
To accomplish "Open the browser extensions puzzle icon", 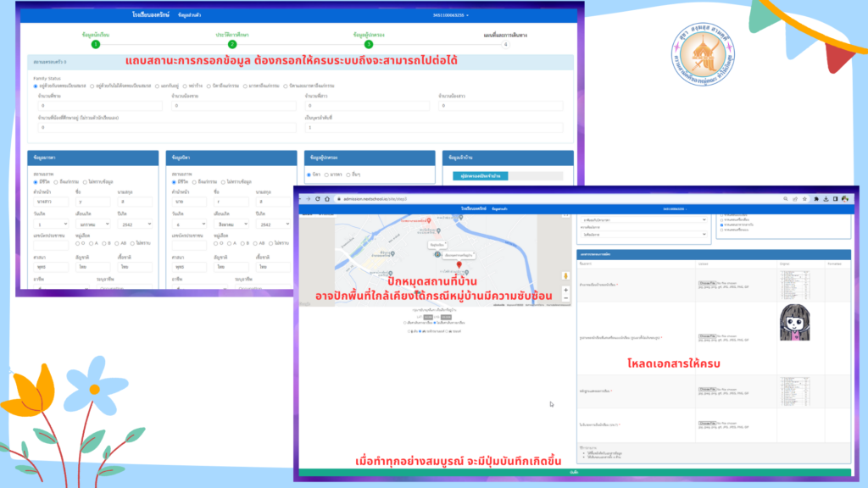I will pyautogui.click(x=816, y=198).
